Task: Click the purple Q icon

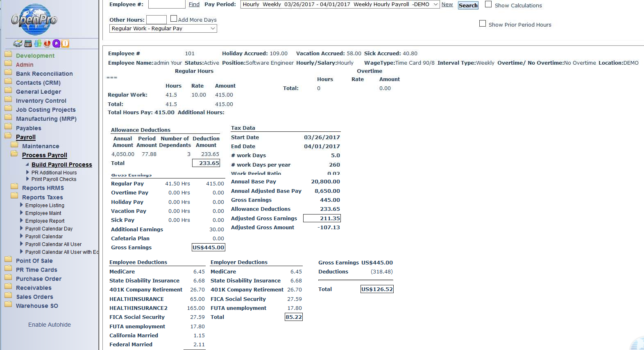Action: (x=56, y=44)
